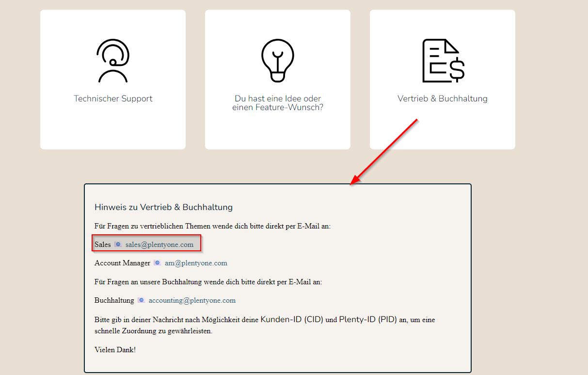Click the email icon beside Sales
This screenshot has width=588, height=375.
point(118,245)
